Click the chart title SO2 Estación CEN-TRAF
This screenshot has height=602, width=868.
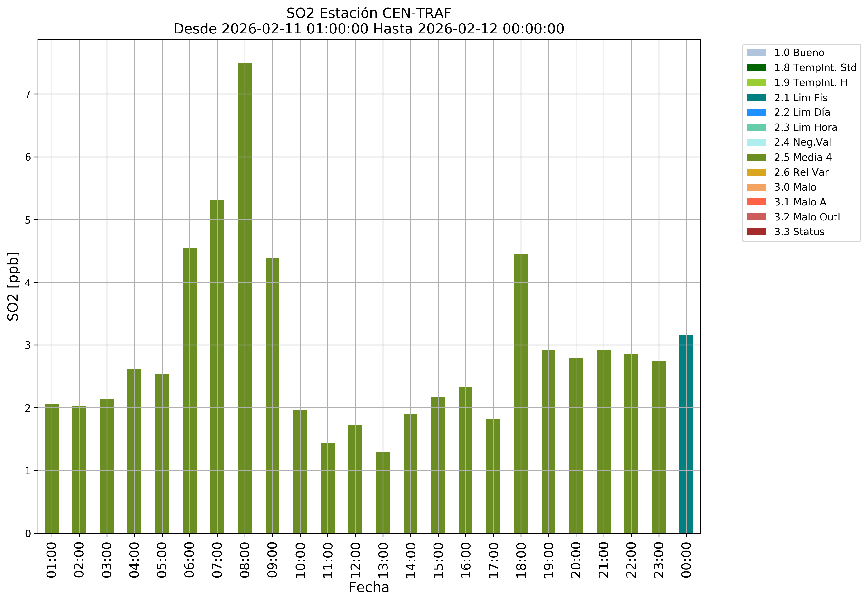[369, 13]
